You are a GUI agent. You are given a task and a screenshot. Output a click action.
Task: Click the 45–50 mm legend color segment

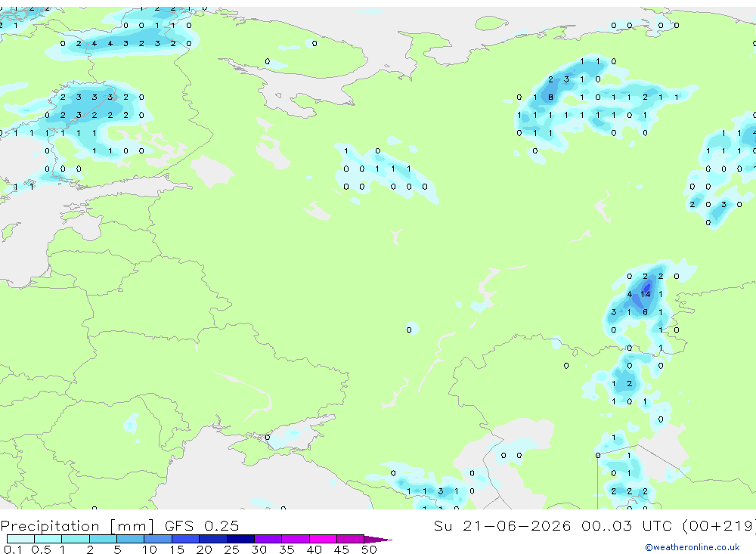[351, 539]
